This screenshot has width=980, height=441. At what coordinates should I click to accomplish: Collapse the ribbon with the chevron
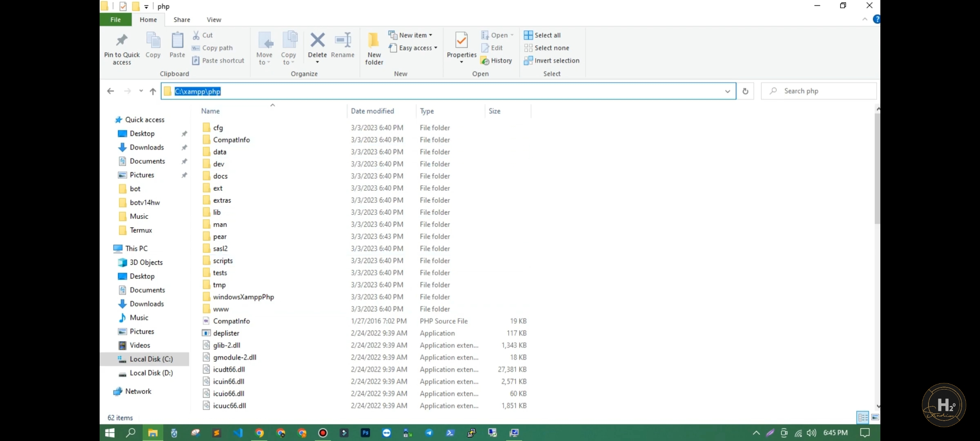point(864,20)
